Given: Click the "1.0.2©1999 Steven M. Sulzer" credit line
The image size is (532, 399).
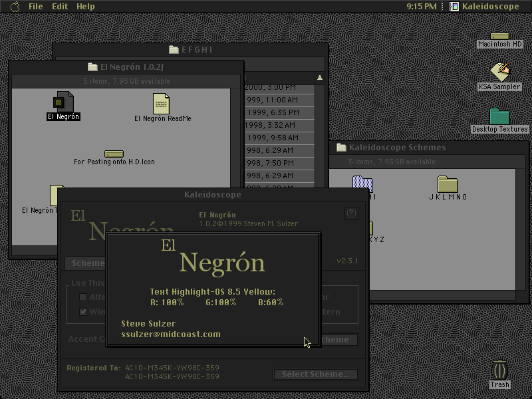Looking at the screenshot, I should click(x=248, y=223).
